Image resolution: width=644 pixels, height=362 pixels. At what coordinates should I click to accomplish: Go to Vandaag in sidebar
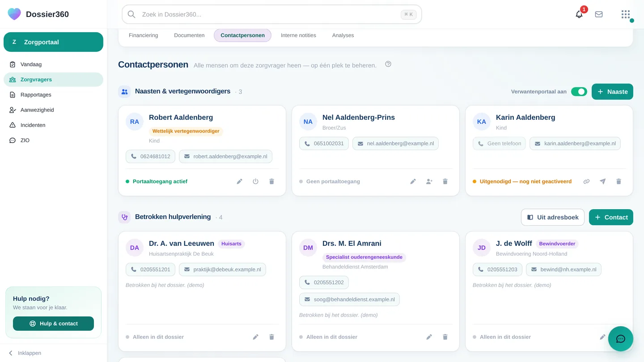pyautogui.click(x=53, y=64)
